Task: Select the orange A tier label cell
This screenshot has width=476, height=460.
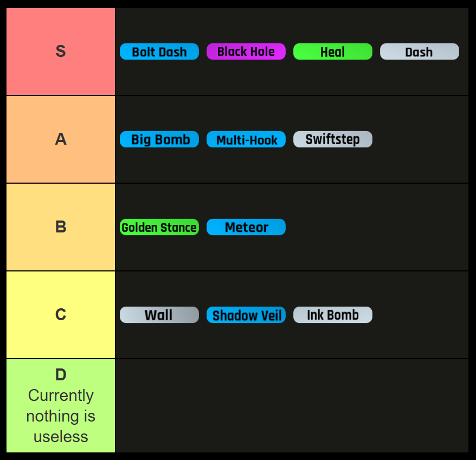Action: (61, 139)
